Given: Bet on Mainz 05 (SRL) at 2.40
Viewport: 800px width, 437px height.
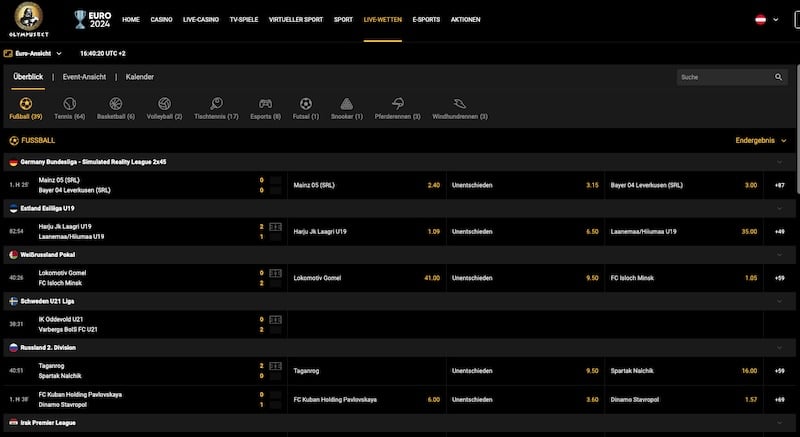Looking at the screenshot, I should coord(366,185).
